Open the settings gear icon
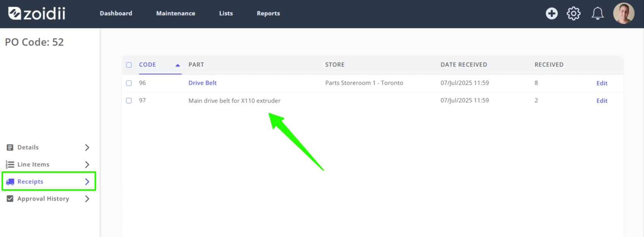 573,14
